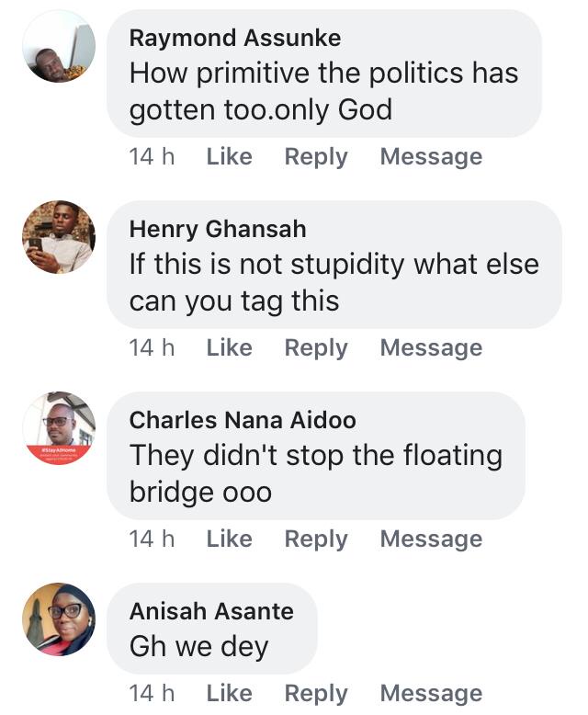The image size is (588, 715).
Task: Open Raymond Assunke's profile picture
Action: click(59, 47)
